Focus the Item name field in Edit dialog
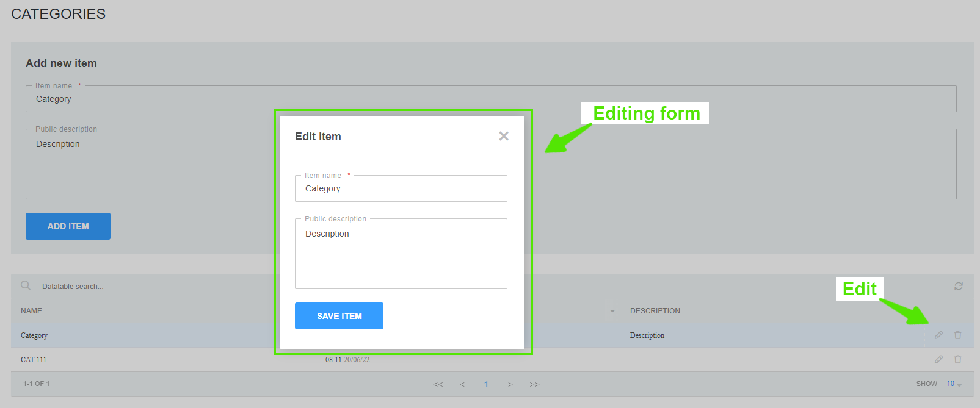Screen dimensions: 980x408 point(401,189)
